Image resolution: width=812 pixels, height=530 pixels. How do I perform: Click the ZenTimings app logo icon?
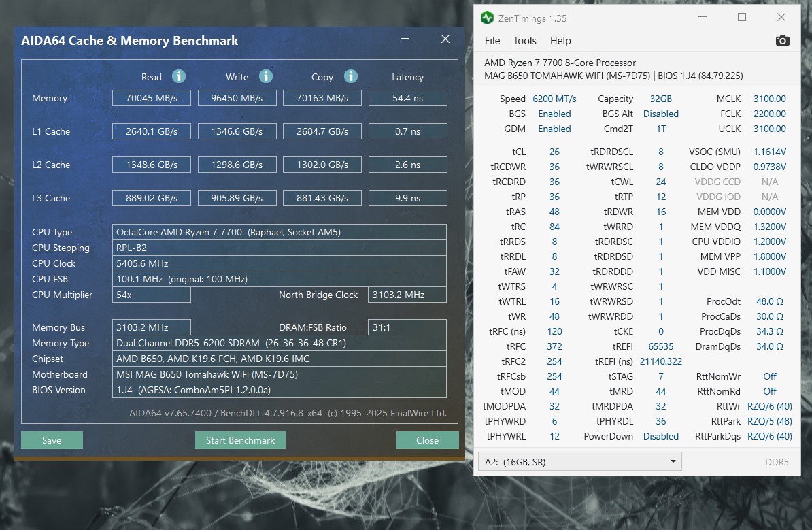coord(487,18)
